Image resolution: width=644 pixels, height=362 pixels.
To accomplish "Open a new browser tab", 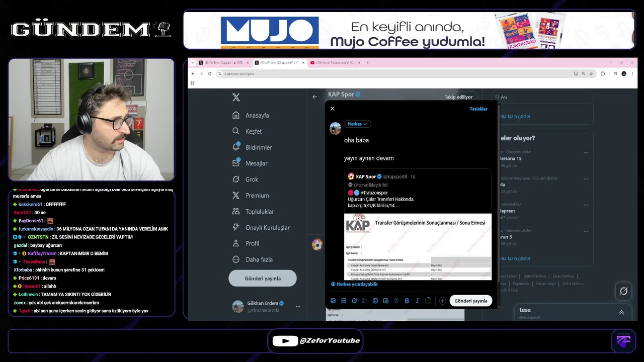I will click(x=367, y=63).
